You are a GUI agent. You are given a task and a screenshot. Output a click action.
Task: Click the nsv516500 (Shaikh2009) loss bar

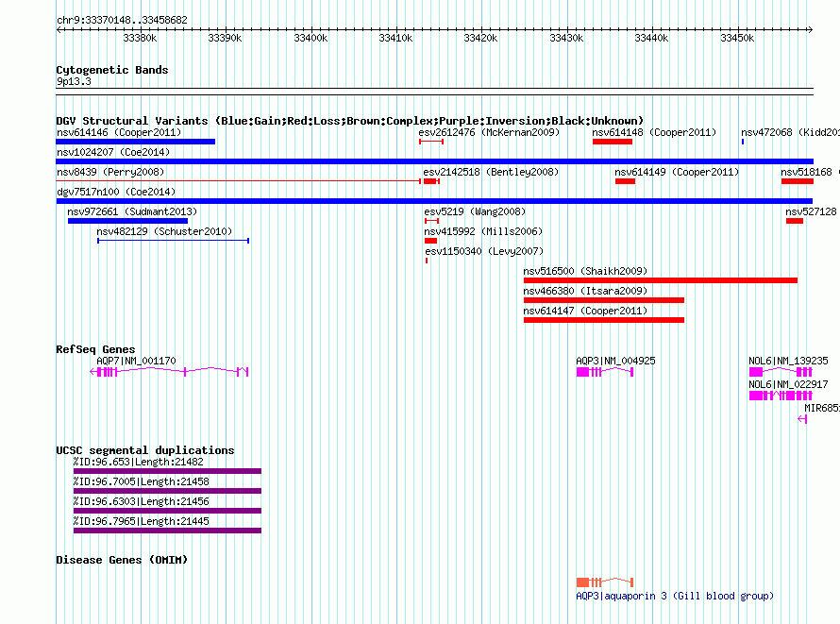(661, 280)
